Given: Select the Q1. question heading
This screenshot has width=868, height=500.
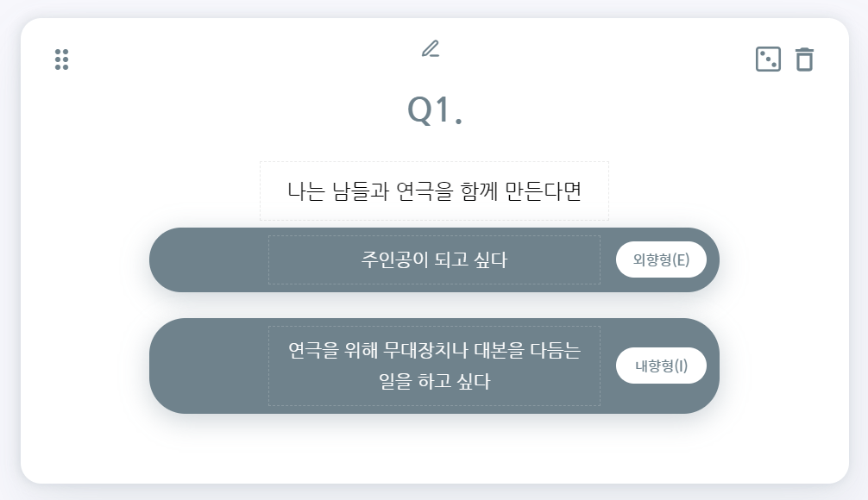Looking at the screenshot, I should click(x=434, y=110).
